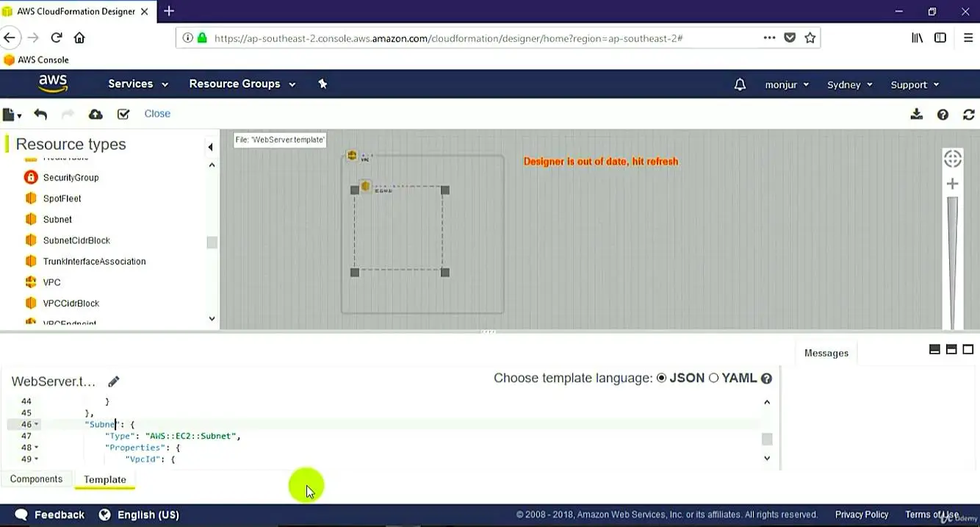This screenshot has height=527, width=980.
Task: Go to AWS home via logo
Action: point(53,83)
